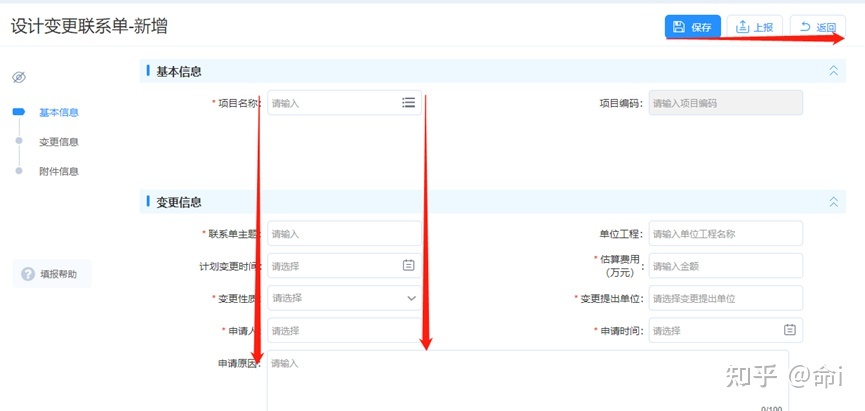Image resolution: width=865 pixels, height=411 pixels.
Task: Click the list icon in 项目名称 field
Action: (408, 102)
